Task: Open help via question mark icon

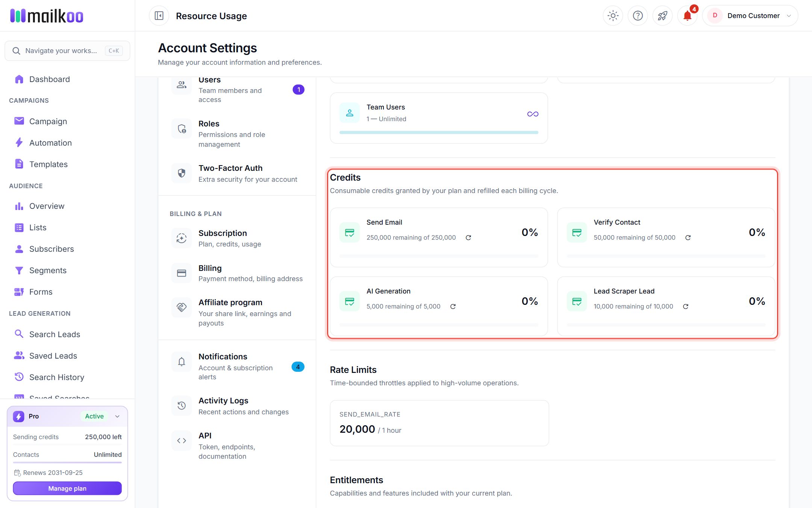Action: (x=638, y=16)
